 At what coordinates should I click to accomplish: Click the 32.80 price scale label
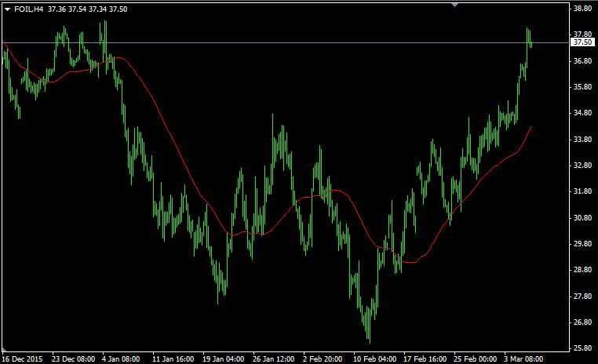tap(582, 166)
